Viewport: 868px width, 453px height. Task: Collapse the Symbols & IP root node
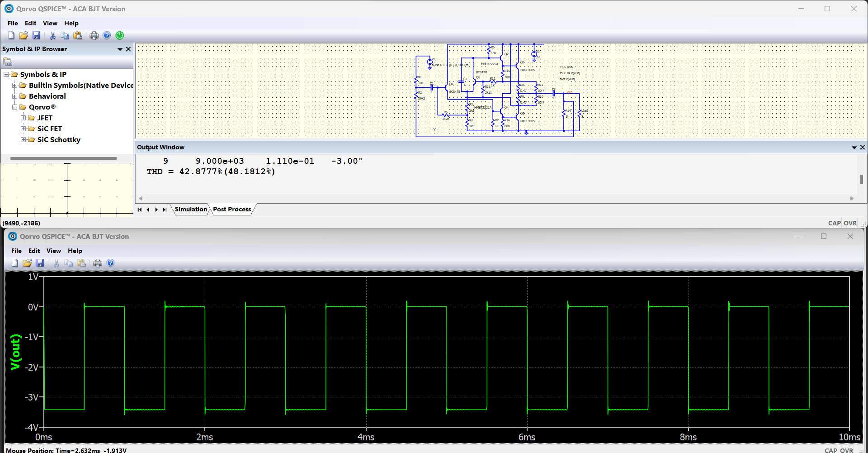click(x=6, y=74)
